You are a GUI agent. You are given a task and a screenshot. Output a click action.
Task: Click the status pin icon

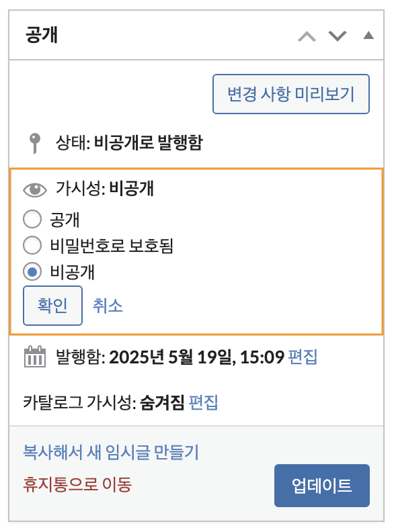tap(35, 143)
